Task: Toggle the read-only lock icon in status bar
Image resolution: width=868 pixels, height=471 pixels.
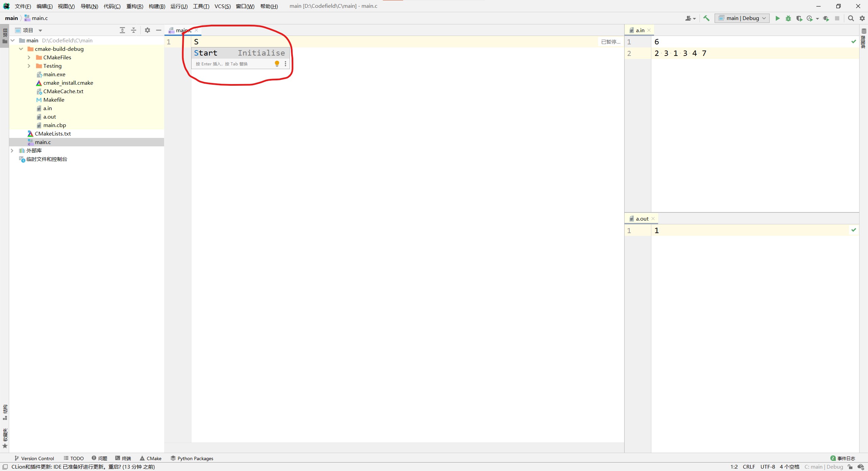Action: point(850,467)
